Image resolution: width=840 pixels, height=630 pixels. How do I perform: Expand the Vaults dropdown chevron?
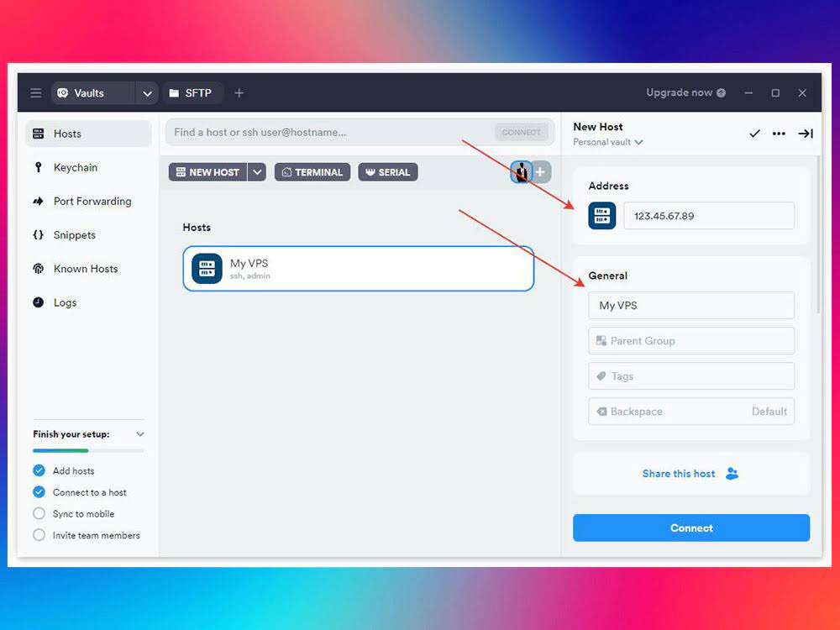pos(147,93)
